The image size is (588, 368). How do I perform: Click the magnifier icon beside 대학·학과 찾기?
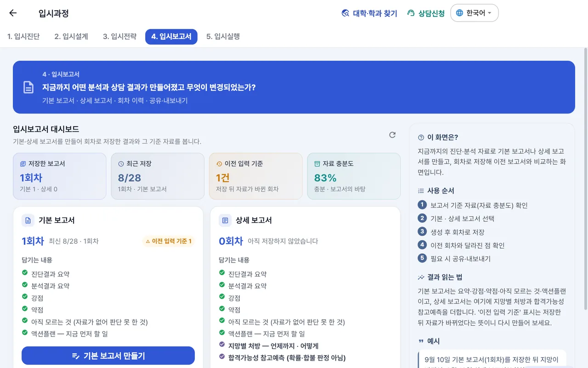pos(345,13)
